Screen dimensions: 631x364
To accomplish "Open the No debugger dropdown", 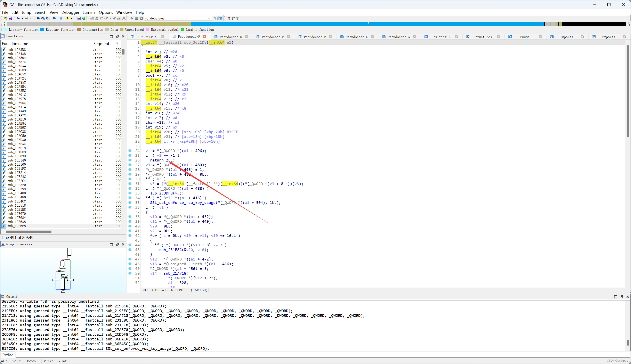I will pyautogui.click(x=209, y=18).
